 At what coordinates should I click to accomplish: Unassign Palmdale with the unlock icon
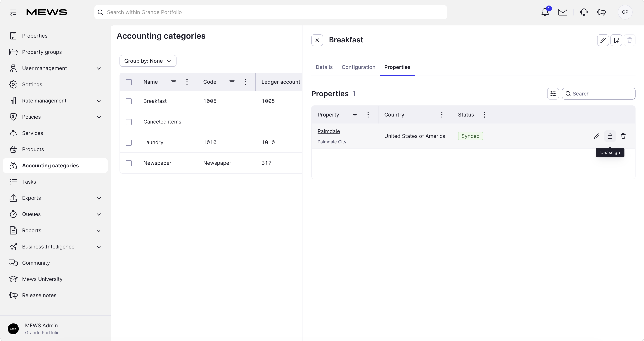point(610,136)
